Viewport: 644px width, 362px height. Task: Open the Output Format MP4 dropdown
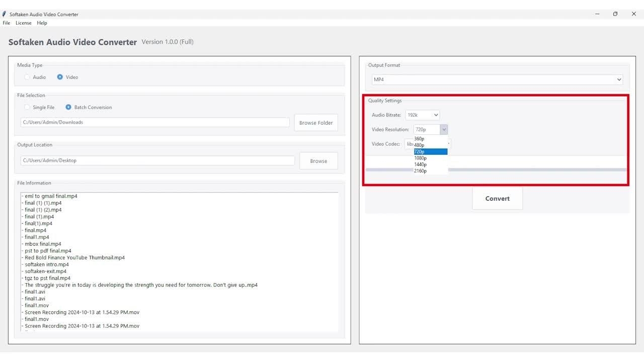[x=497, y=79]
